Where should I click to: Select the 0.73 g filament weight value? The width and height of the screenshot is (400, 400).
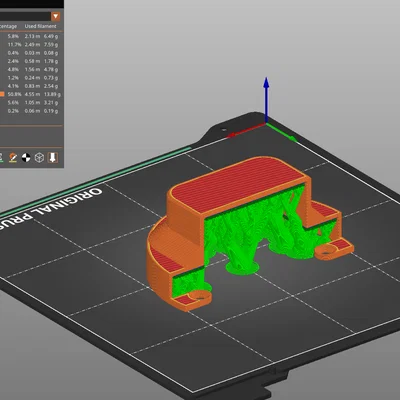[51, 78]
